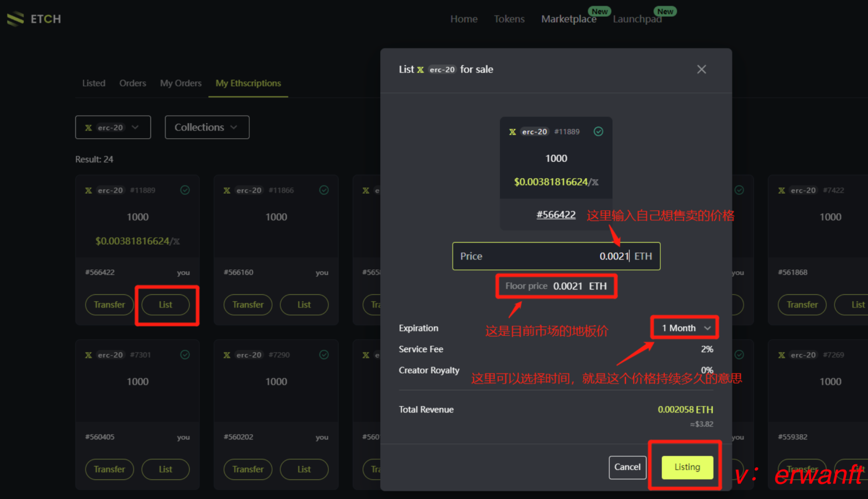The height and width of the screenshot is (499, 868).
Task: Click X token icon on card #11866
Action: [227, 190]
